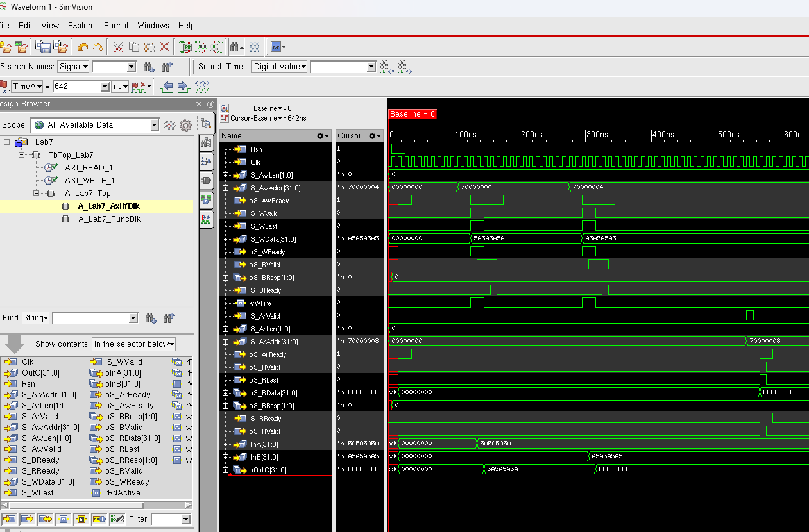Click the Copy icon in toolbar

(134, 47)
